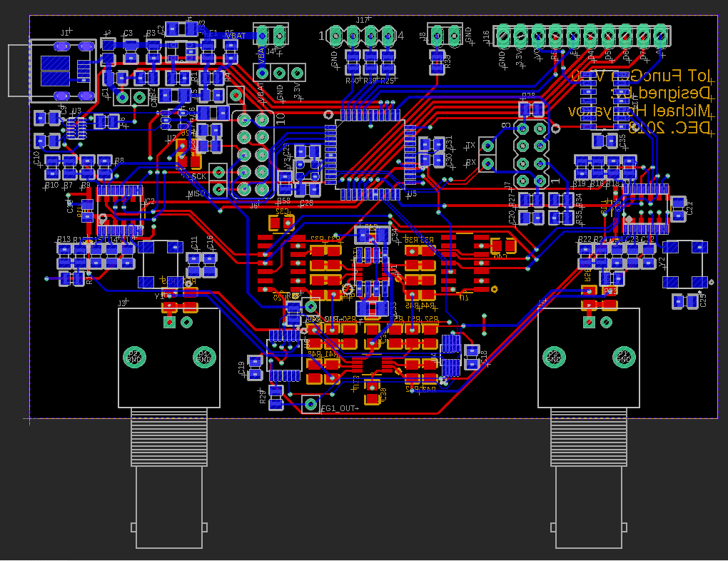
Task: Click the mirrored 'Designed by' text
Action: coord(661,93)
